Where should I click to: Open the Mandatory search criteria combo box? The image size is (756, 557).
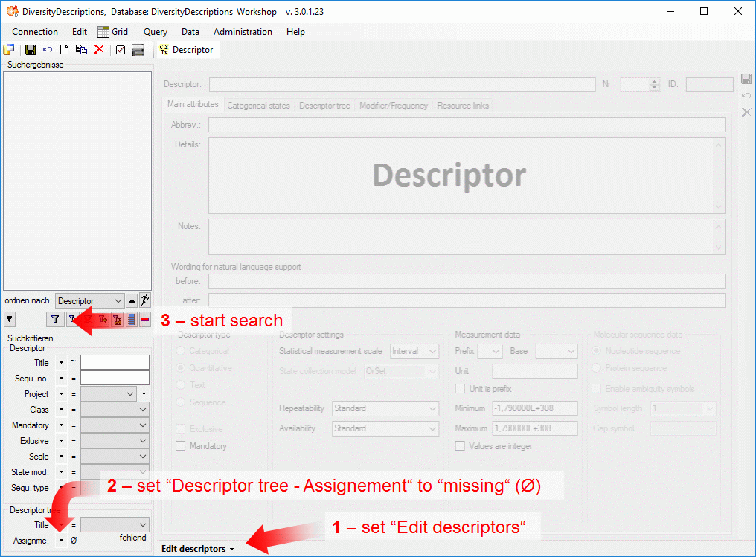[x=115, y=425]
